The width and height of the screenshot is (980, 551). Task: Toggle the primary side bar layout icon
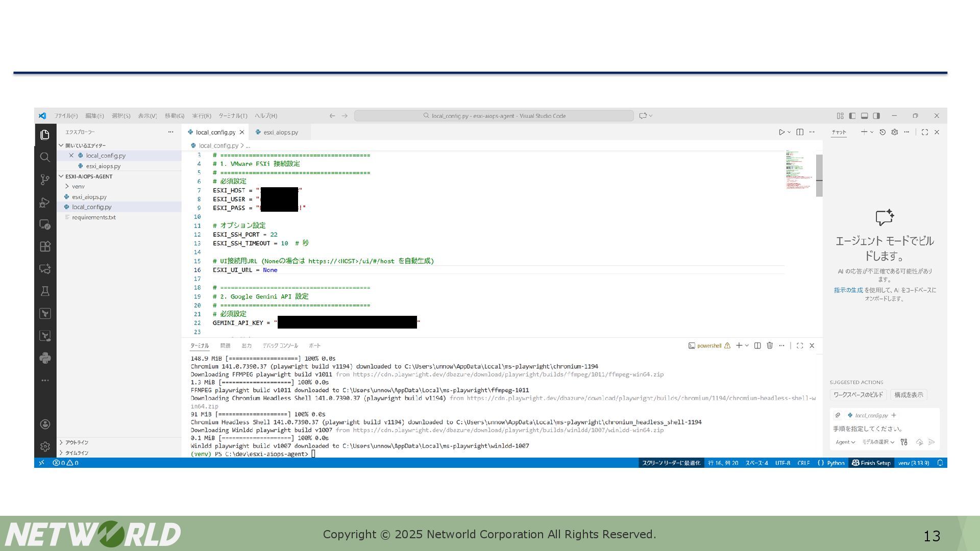(852, 116)
